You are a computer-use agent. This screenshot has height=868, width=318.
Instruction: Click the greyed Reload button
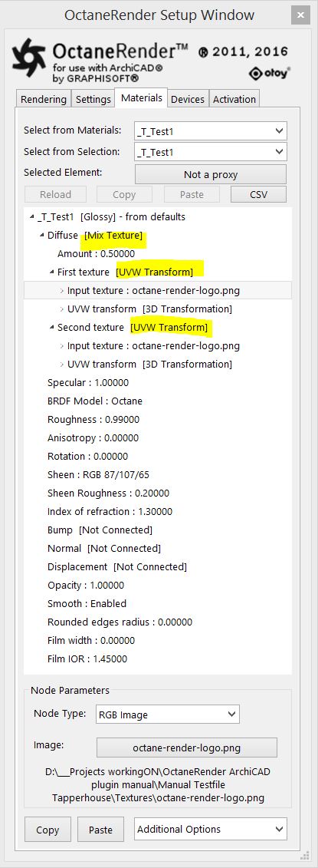click(55, 194)
